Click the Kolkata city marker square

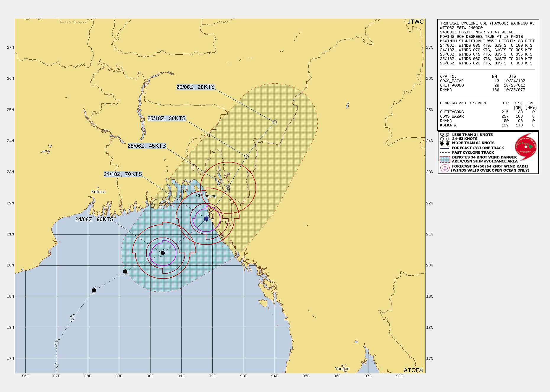(98, 188)
